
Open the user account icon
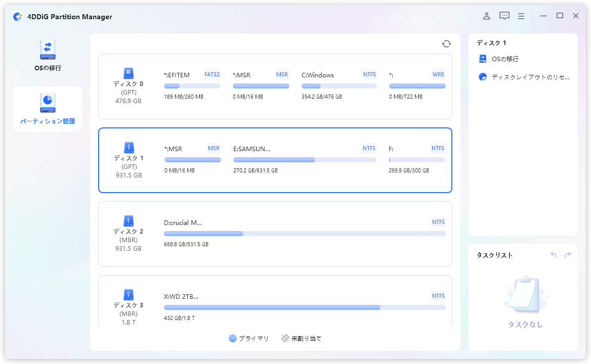[x=487, y=16]
